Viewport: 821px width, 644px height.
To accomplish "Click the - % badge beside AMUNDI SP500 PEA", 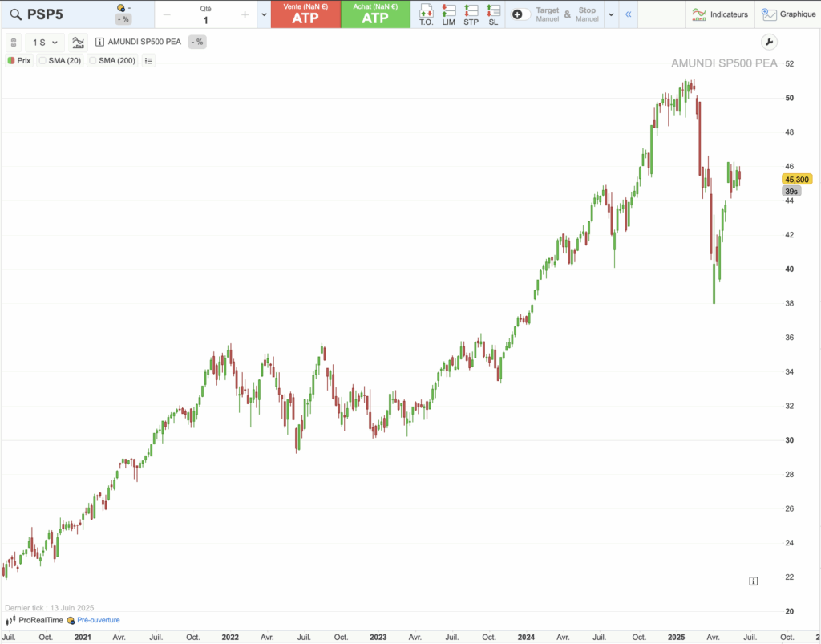I will pos(197,42).
